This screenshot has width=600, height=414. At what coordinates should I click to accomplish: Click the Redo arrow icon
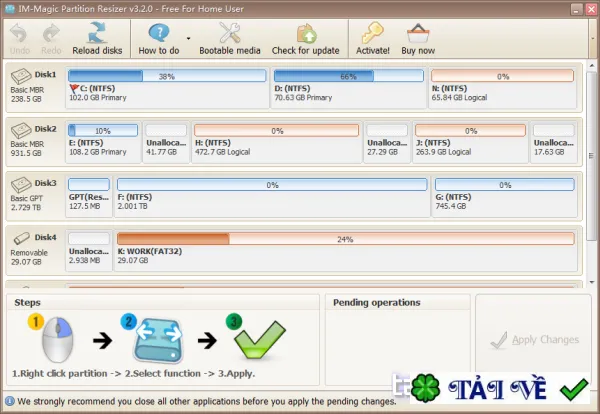[x=51, y=33]
